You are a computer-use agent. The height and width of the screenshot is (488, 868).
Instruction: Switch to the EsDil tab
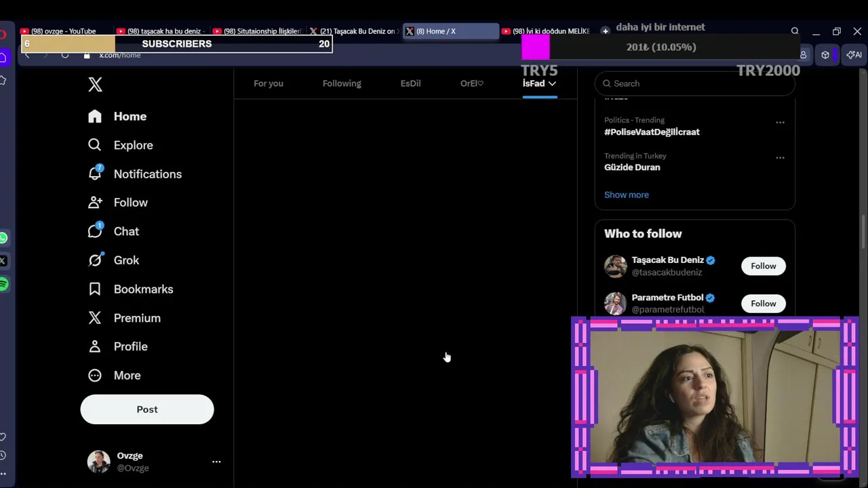pos(410,83)
